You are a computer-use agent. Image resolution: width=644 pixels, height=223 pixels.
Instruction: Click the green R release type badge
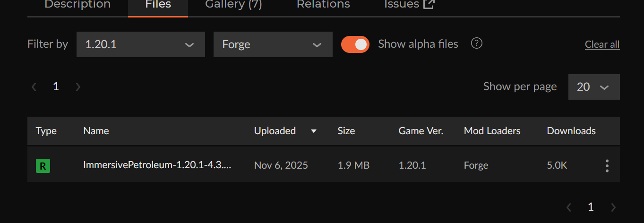tap(43, 166)
